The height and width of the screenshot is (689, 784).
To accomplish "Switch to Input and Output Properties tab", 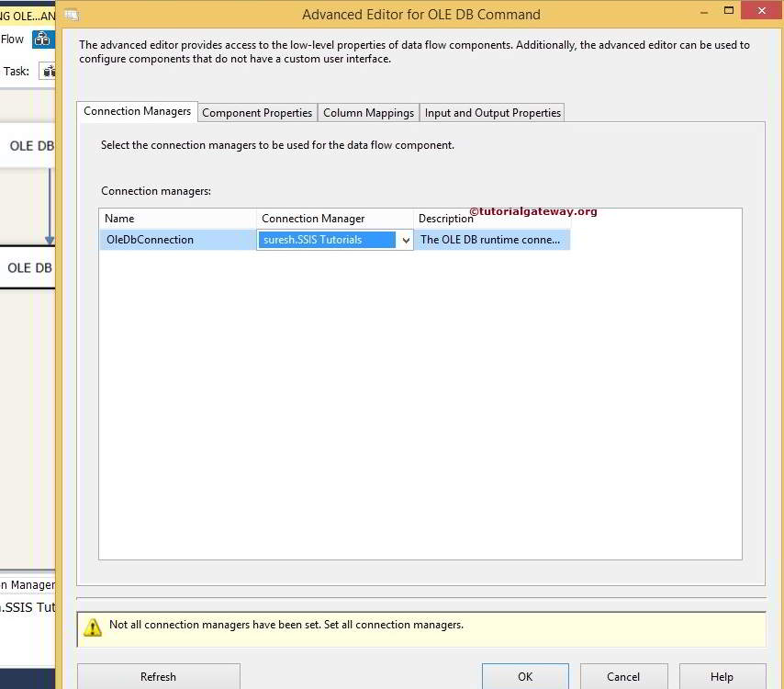I will click(x=492, y=112).
